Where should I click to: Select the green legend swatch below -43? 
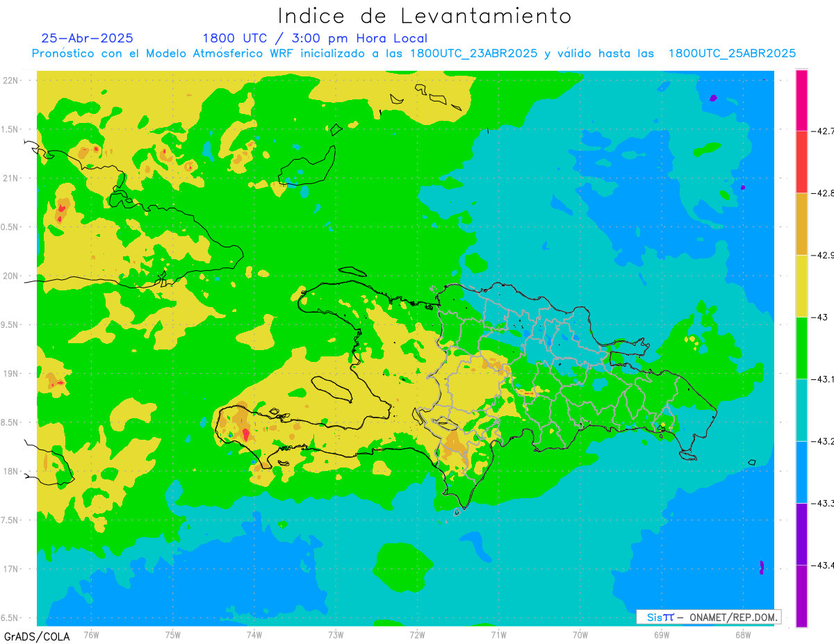[x=801, y=347]
